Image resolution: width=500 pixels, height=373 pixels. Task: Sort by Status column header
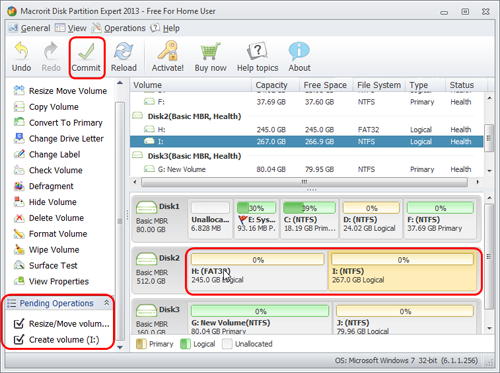click(466, 85)
